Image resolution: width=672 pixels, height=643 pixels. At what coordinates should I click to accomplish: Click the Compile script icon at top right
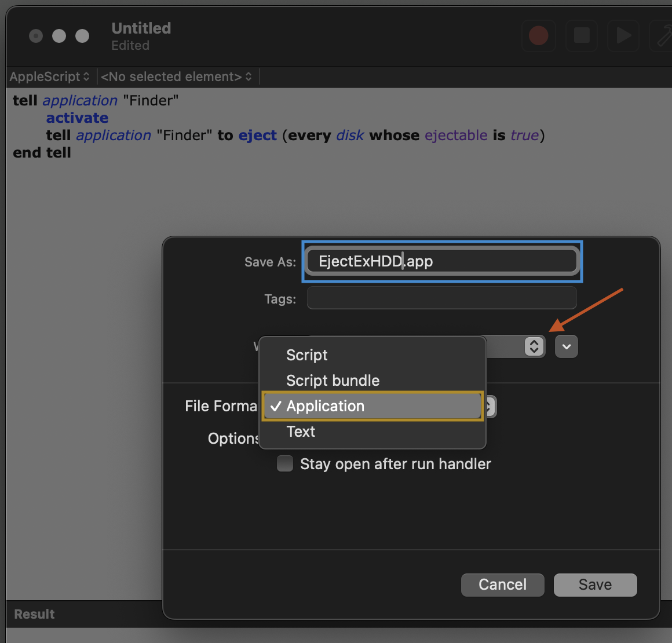[x=664, y=36]
